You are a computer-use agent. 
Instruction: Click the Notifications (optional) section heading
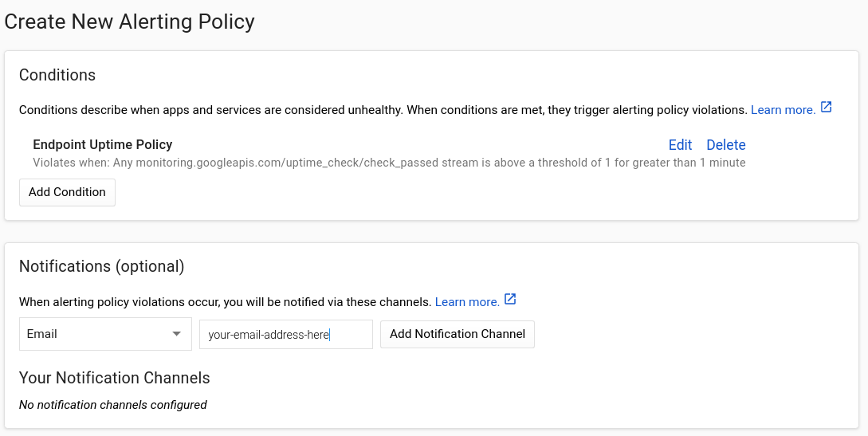pyautogui.click(x=101, y=266)
